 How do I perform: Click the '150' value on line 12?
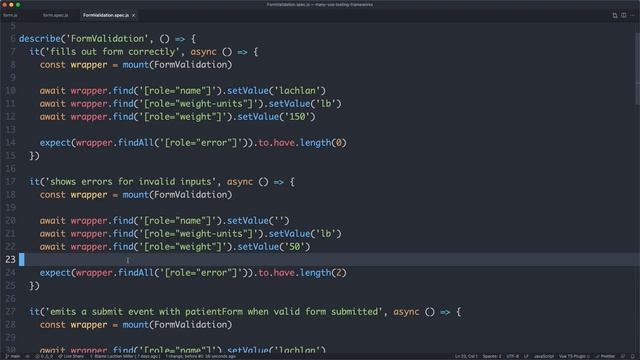coord(297,117)
